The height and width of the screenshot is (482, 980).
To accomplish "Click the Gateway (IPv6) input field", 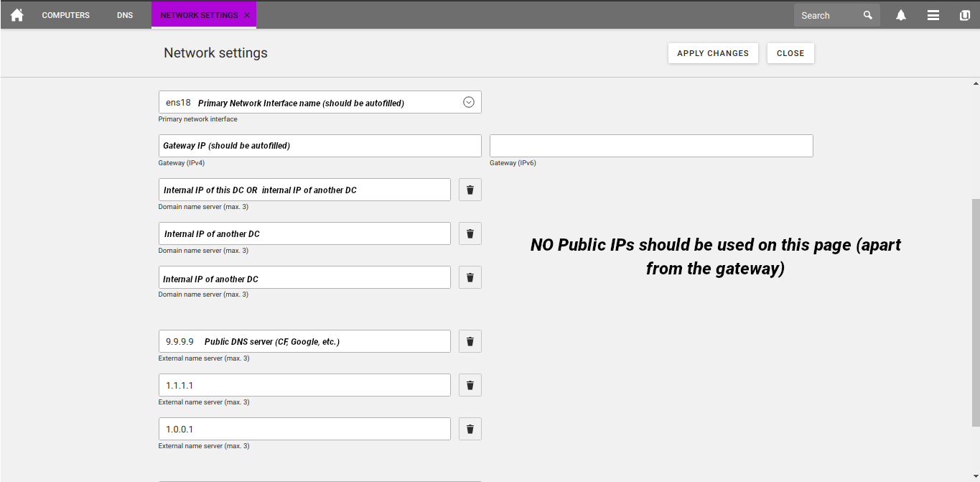I will 651,146.
